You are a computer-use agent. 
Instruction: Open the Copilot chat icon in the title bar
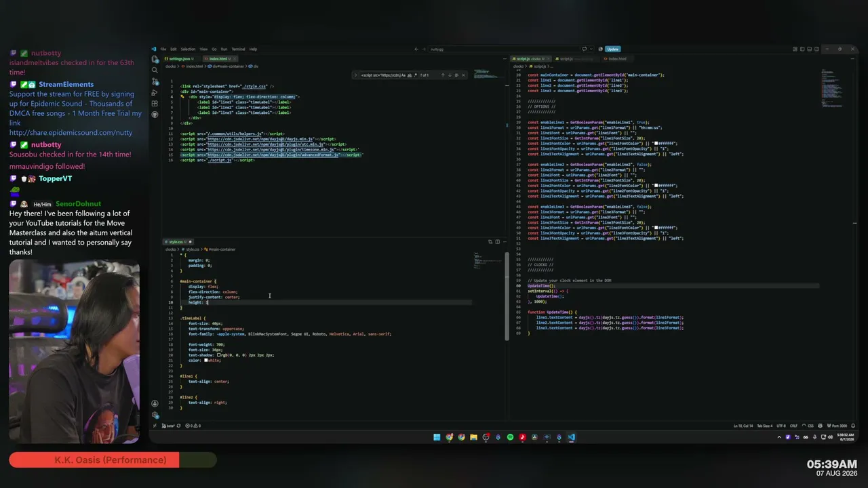pos(585,49)
